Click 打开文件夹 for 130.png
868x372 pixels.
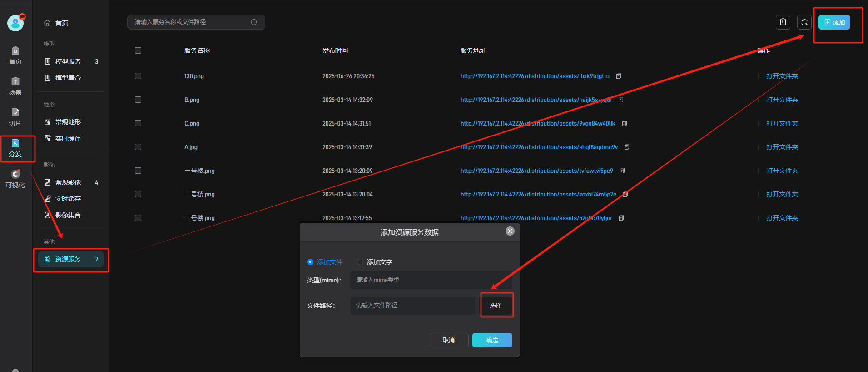pos(782,76)
